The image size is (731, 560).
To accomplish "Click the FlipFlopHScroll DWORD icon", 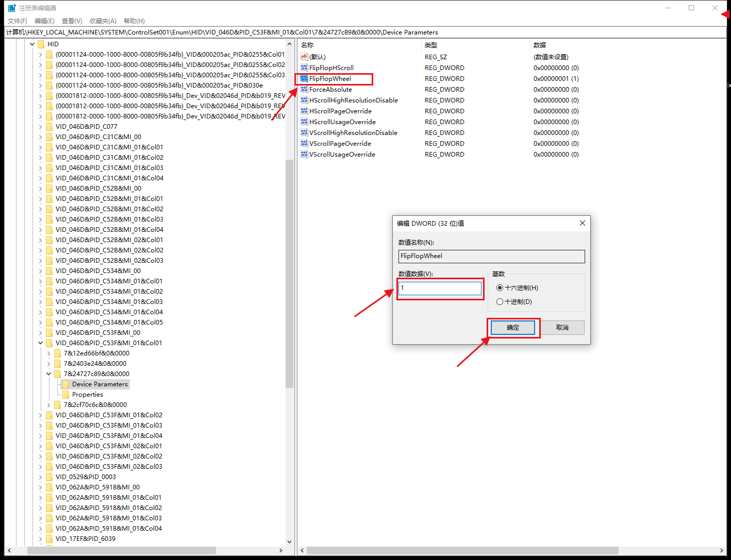I will click(x=304, y=67).
